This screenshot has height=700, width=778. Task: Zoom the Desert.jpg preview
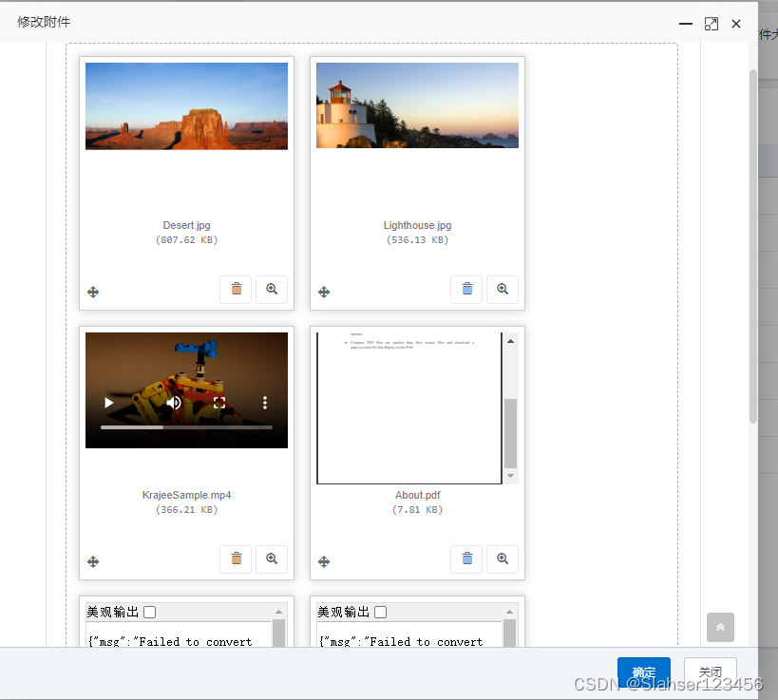pyautogui.click(x=272, y=290)
